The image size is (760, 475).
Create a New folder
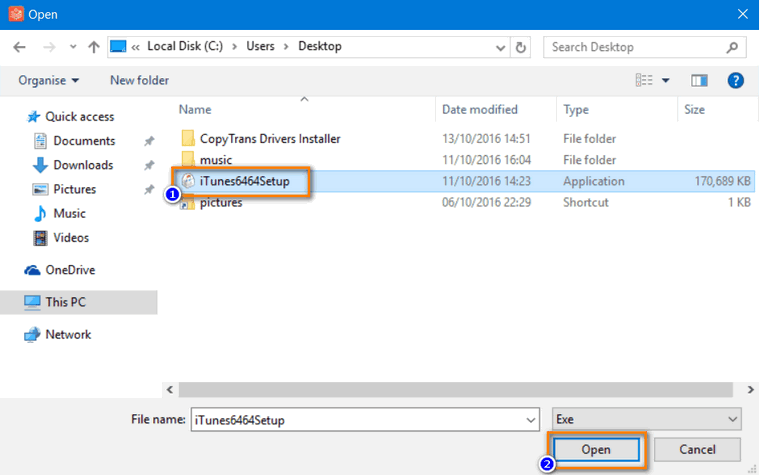(139, 80)
